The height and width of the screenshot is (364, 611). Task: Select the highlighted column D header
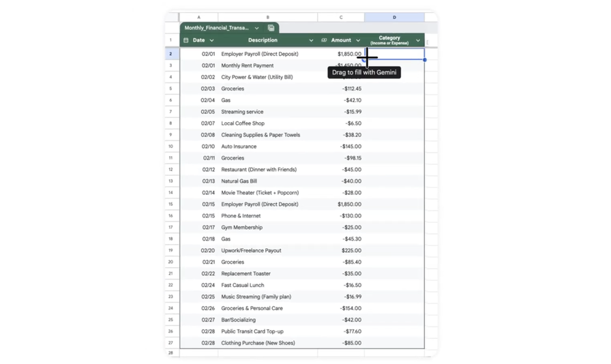(394, 17)
